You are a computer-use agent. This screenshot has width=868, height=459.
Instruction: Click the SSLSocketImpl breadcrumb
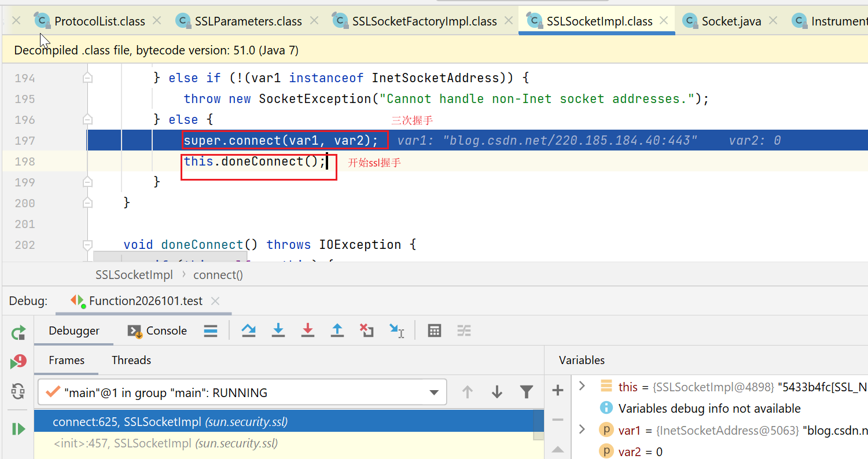click(134, 275)
